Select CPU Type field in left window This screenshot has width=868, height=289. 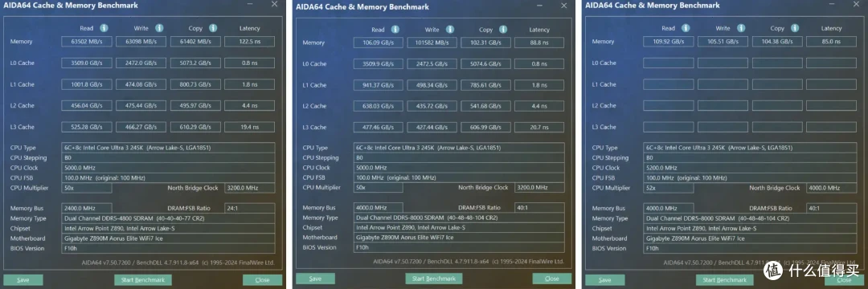coord(168,148)
